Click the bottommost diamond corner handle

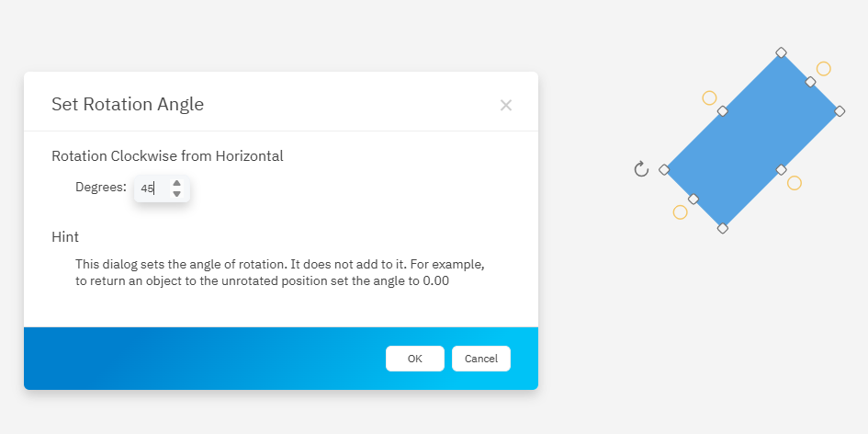click(x=723, y=228)
